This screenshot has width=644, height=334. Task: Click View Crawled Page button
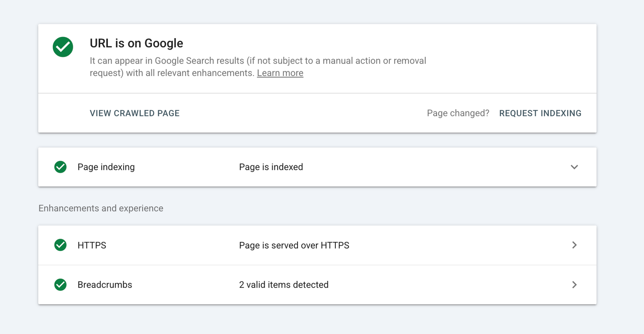tap(134, 113)
